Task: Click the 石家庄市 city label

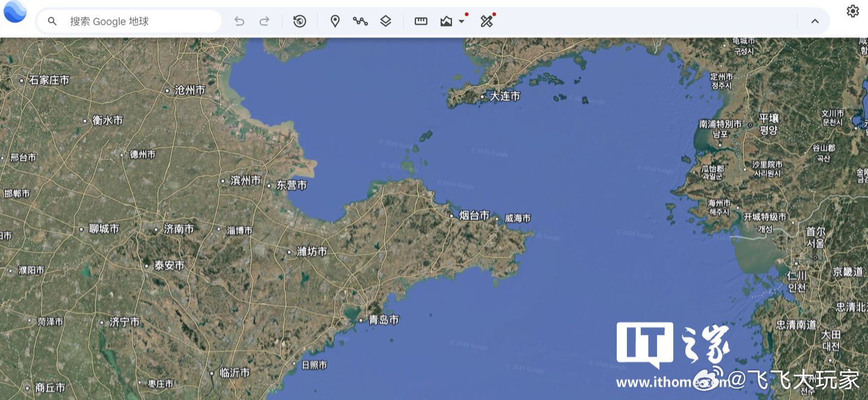Action: click(49, 80)
